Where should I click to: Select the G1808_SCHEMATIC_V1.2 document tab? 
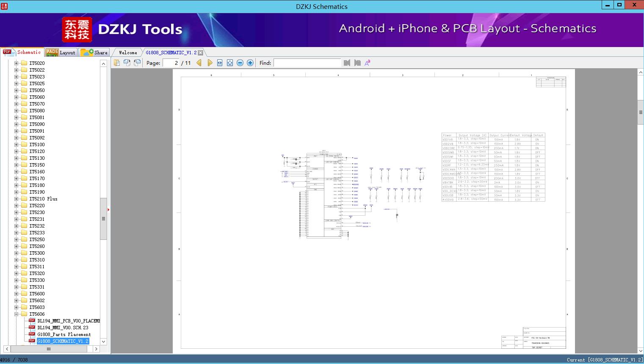[171, 53]
